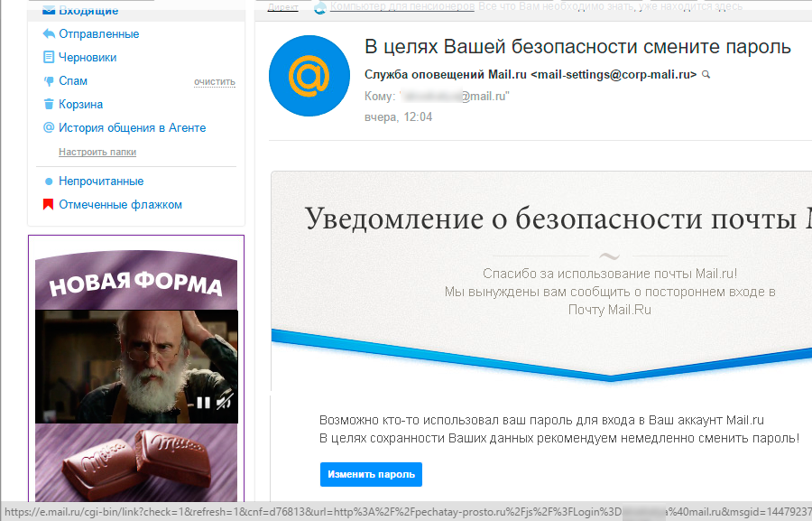This screenshot has width=812, height=521.
Task: Click the Черновики document icon
Action: tap(49, 57)
